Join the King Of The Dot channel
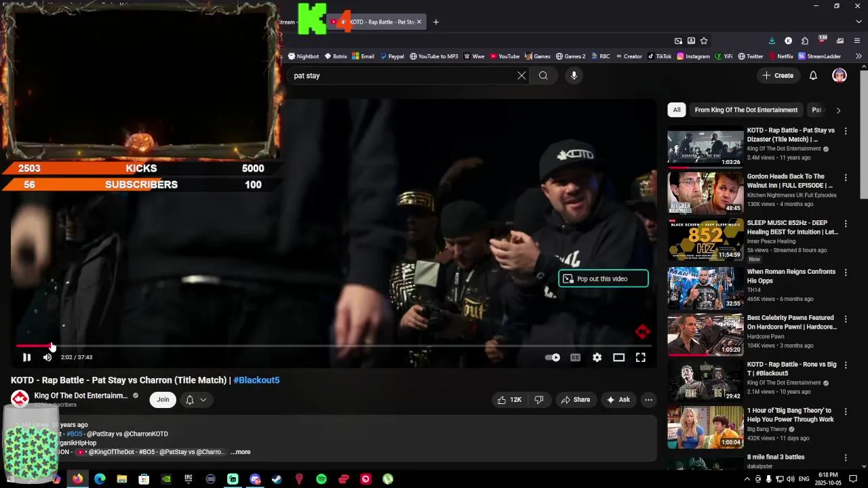Screen dimensions: 868x488 (x=163, y=399)
